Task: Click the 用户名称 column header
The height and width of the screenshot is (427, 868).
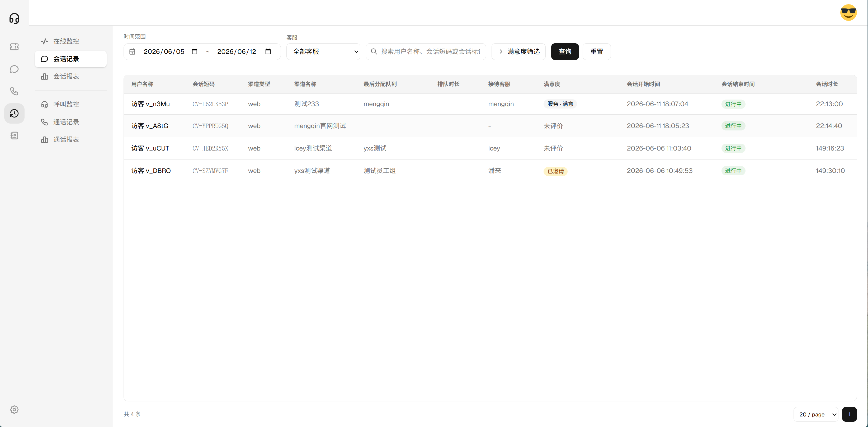Action: click(x=142, y=84)
